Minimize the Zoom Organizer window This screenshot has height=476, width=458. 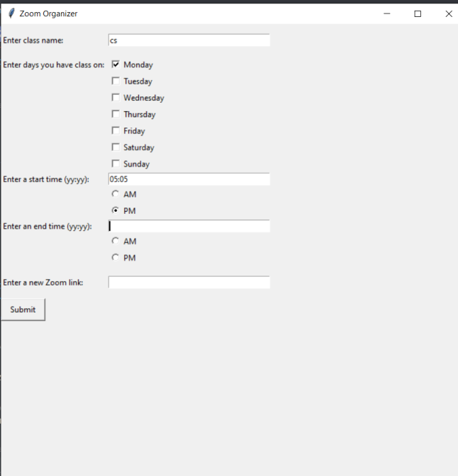coord(387,13)
